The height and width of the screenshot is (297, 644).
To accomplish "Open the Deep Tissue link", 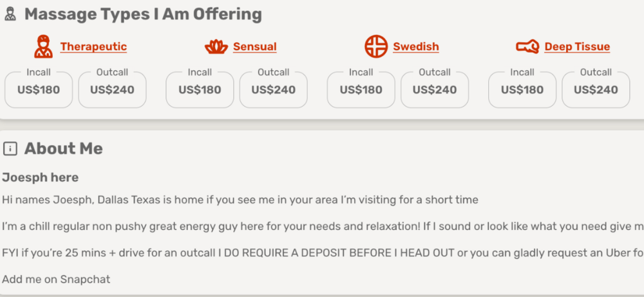I will (x=577, y=46).
